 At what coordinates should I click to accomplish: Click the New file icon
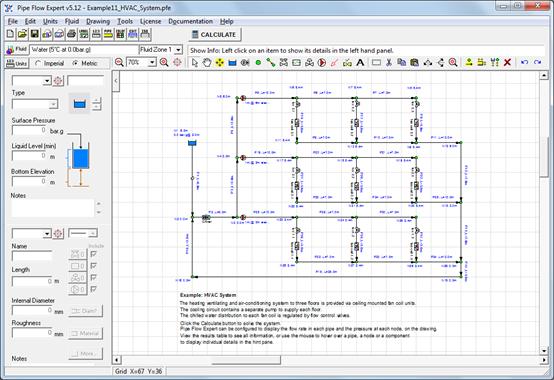point(10,34)
